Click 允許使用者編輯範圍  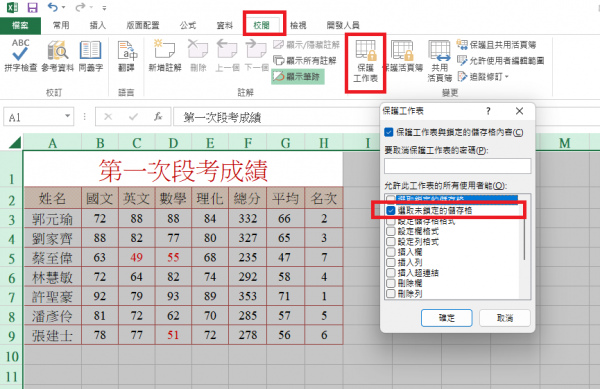pyautogui.click(x=501, y=60)
